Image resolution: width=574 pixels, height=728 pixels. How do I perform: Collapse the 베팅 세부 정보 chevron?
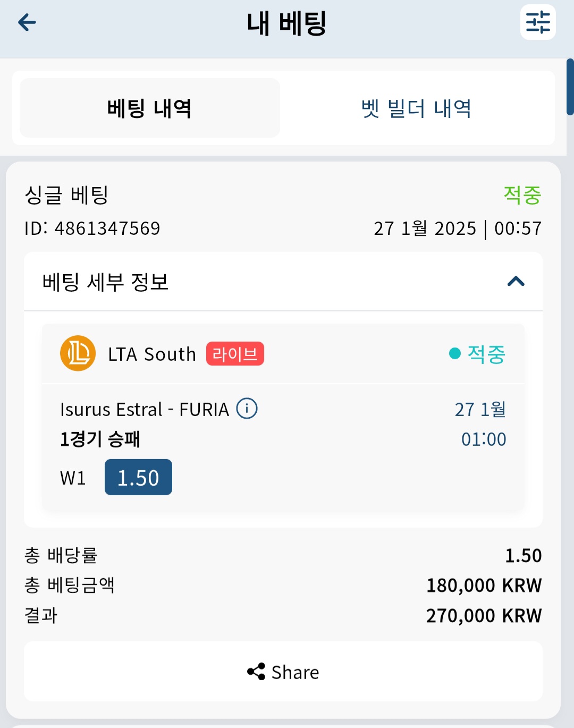[x=516, y=281]
